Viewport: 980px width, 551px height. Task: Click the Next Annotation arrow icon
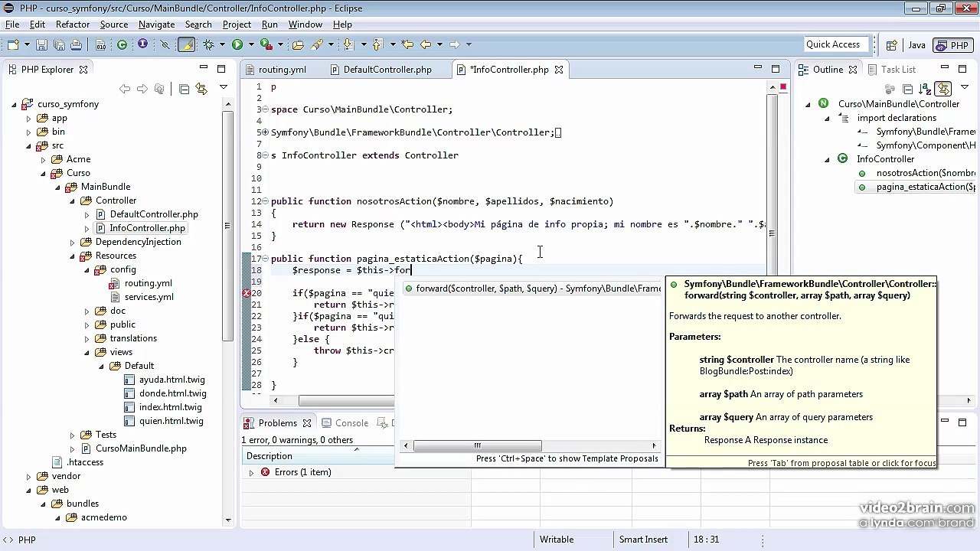[348, 44]
